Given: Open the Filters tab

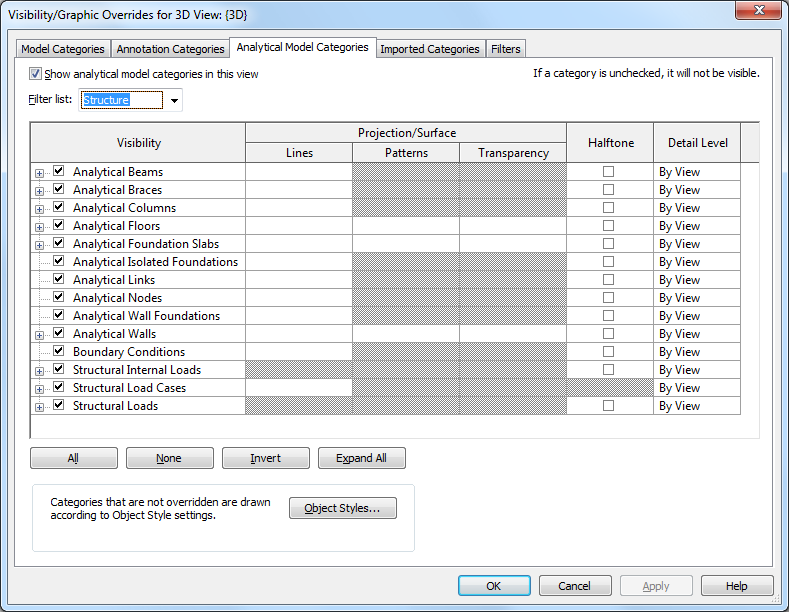Looking at the screenshot, I should pyautogui.click(x=505, y=49).
